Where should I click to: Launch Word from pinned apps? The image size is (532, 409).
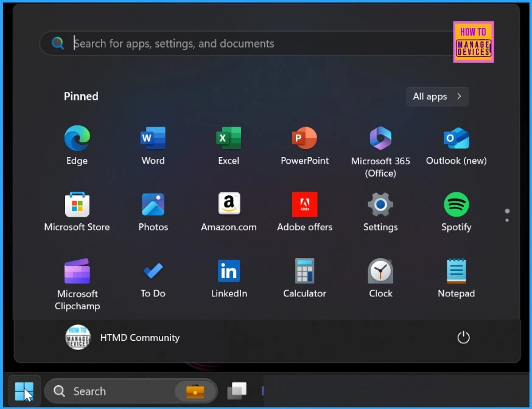point(153,145)
